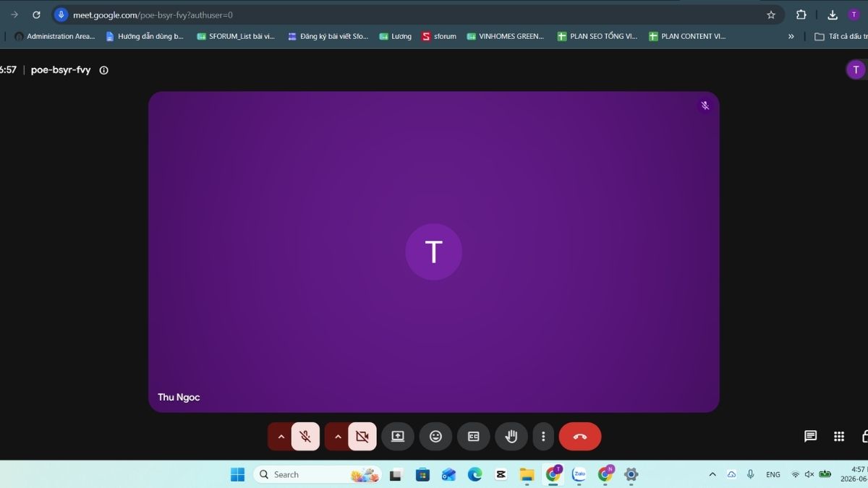Leave call with red hang-up button
The height and width of the screenshot is (488, 868).
(580, 437)
